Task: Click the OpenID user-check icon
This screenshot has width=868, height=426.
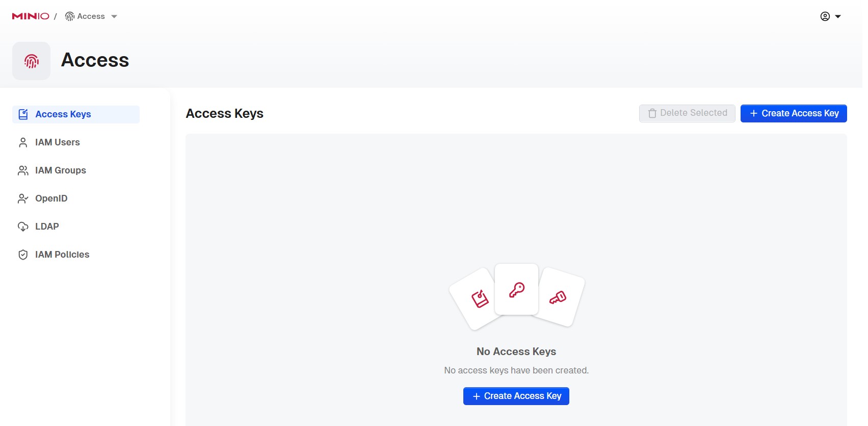Action: point(23,198)
